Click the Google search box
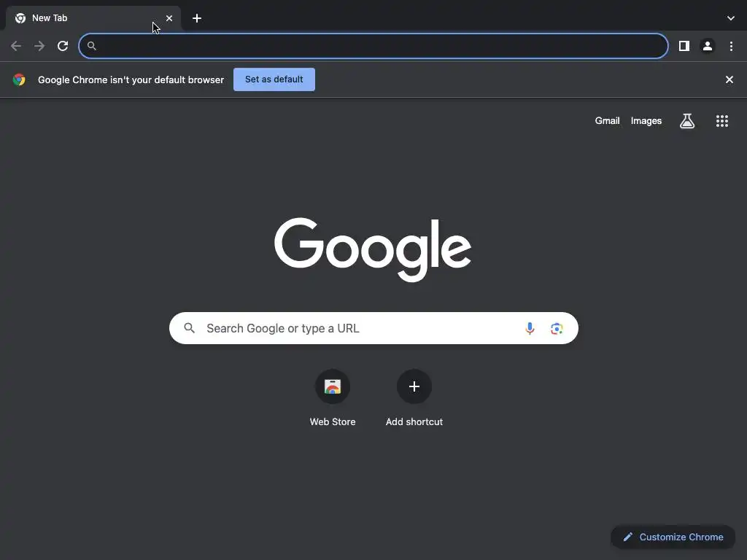The image size is (747, 560). tap(373, 328)
